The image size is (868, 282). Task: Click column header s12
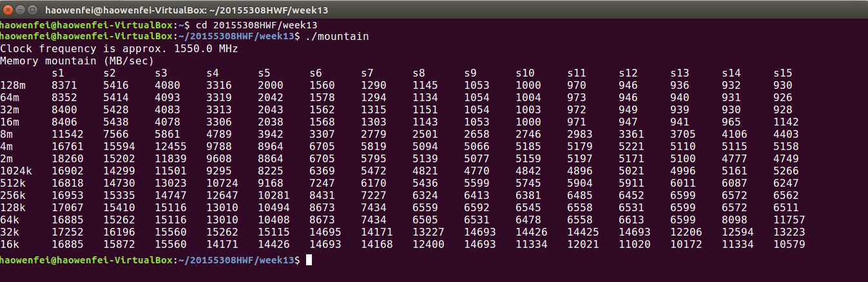(x=628, y=73)
